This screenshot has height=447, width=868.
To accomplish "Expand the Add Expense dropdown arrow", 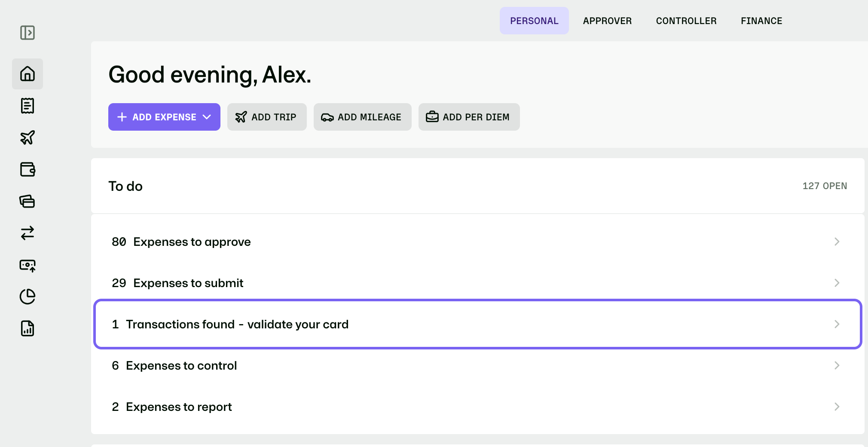I will pyautogui.click(x=207, y=117).
